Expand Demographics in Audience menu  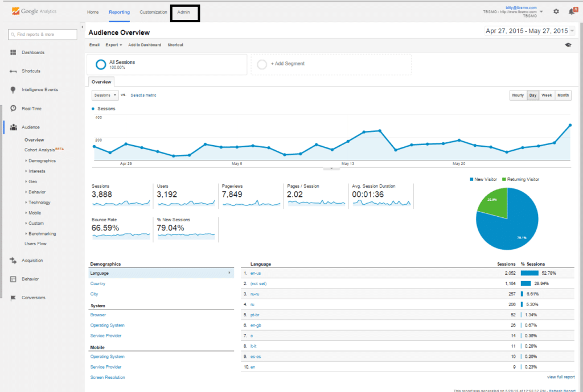click(42, 161)
